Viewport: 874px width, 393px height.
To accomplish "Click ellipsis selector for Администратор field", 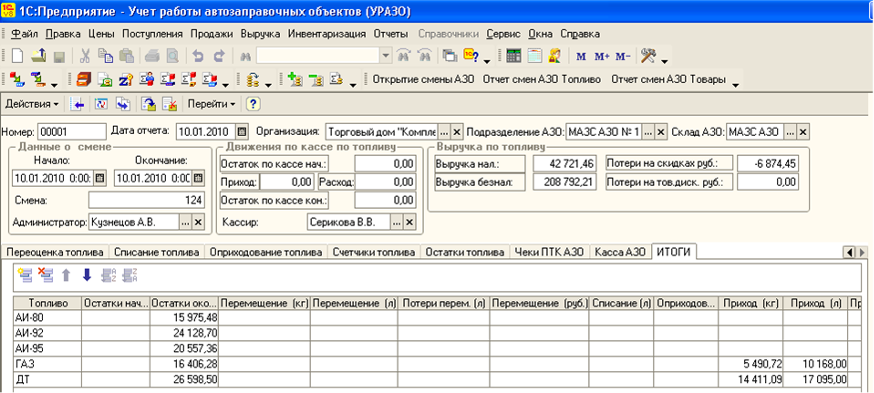I will [x=185, y=222].
